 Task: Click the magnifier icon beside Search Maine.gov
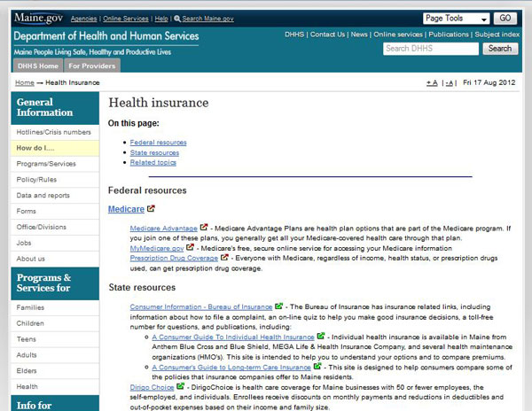177,19
